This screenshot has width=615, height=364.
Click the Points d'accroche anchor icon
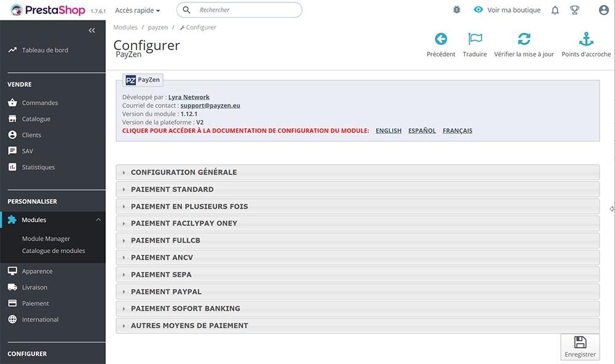coord(586,39)
